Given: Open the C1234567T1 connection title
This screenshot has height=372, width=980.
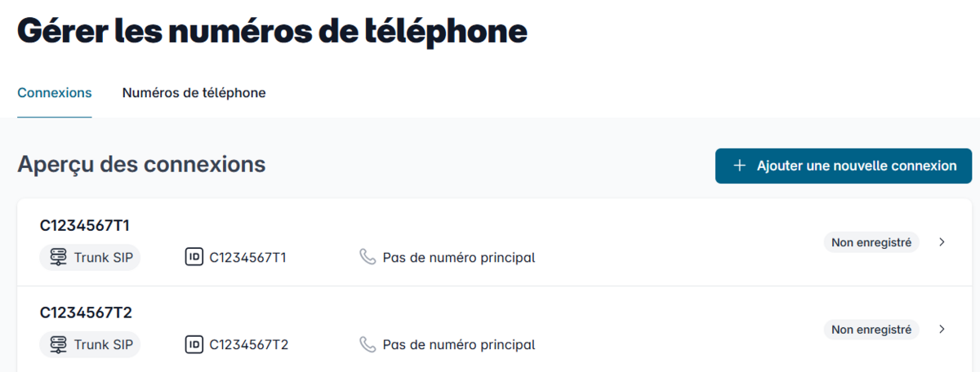Looking at the screenshot, I should (86, 226).
